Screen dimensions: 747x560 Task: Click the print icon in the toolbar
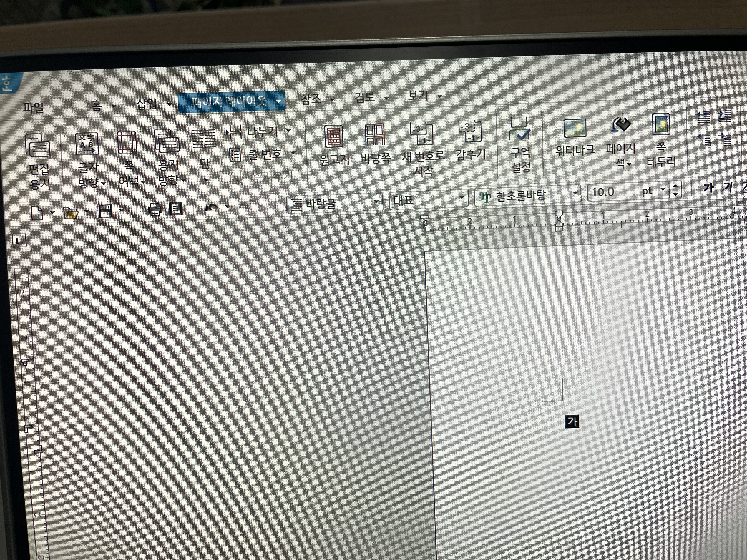coord(155,209)
